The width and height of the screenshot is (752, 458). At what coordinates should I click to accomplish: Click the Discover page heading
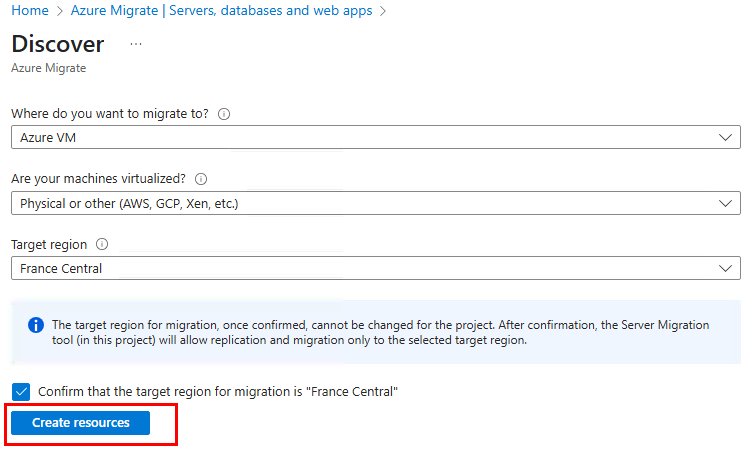click(58, 44)
